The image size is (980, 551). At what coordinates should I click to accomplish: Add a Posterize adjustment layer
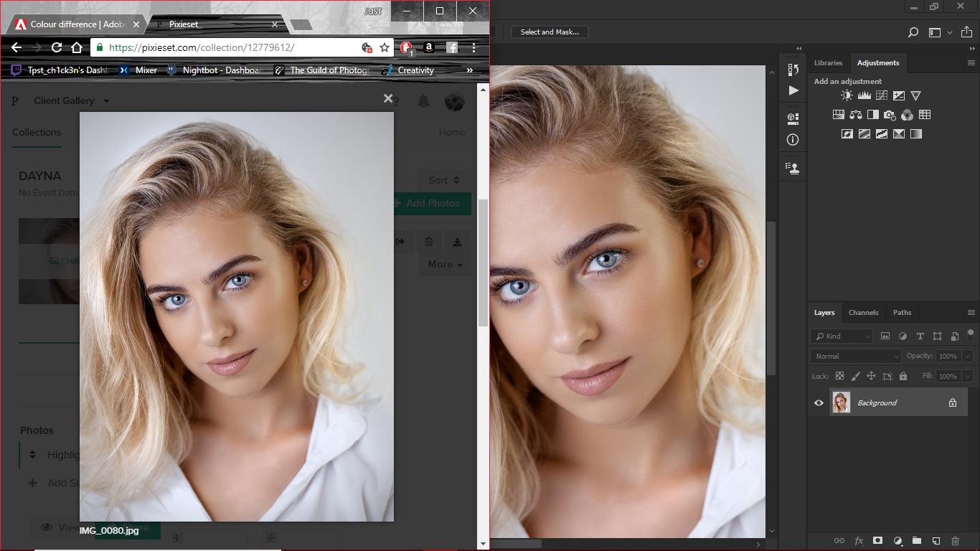point(864,134)
